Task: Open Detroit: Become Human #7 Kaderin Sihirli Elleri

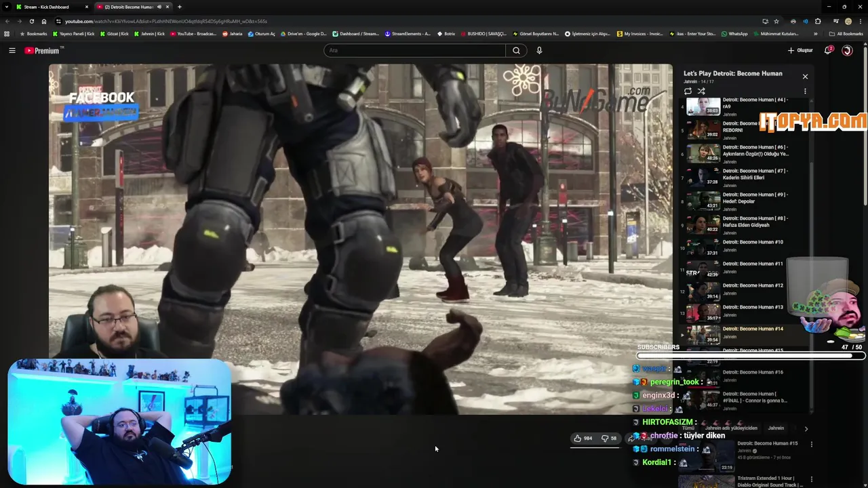Action: pos(746,178)
